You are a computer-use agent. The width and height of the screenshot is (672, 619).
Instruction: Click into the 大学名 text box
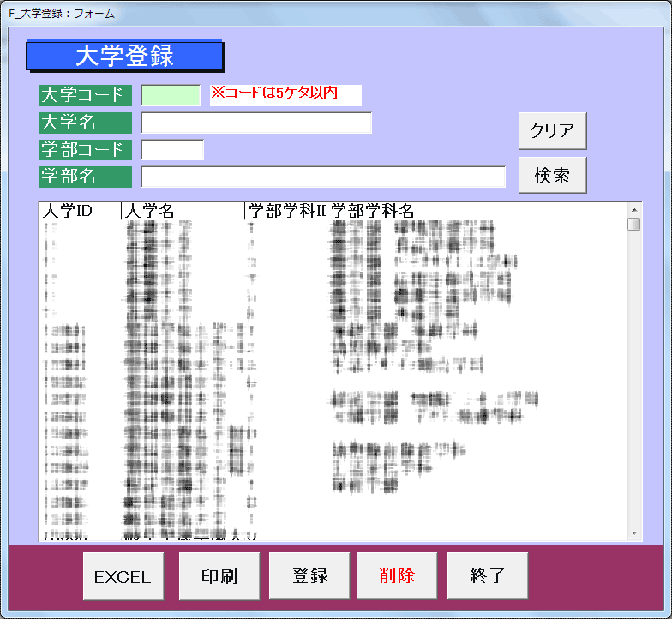(x=256, y=123)
